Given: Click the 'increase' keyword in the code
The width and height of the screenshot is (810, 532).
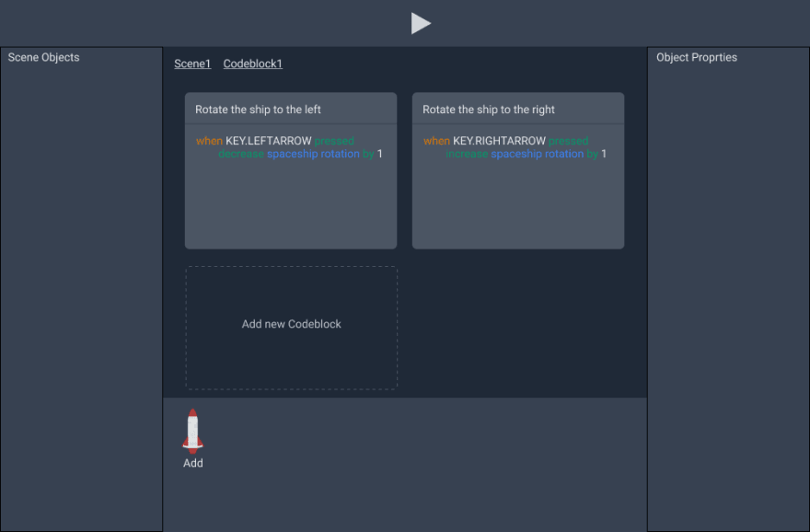Looking at the screenshot, I should [467, 154].
